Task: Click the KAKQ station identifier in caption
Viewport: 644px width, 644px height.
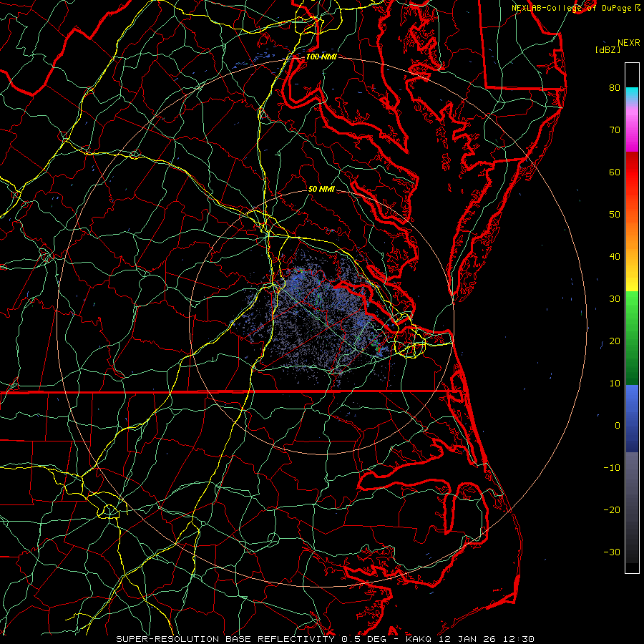Action: tap(420, 638)
